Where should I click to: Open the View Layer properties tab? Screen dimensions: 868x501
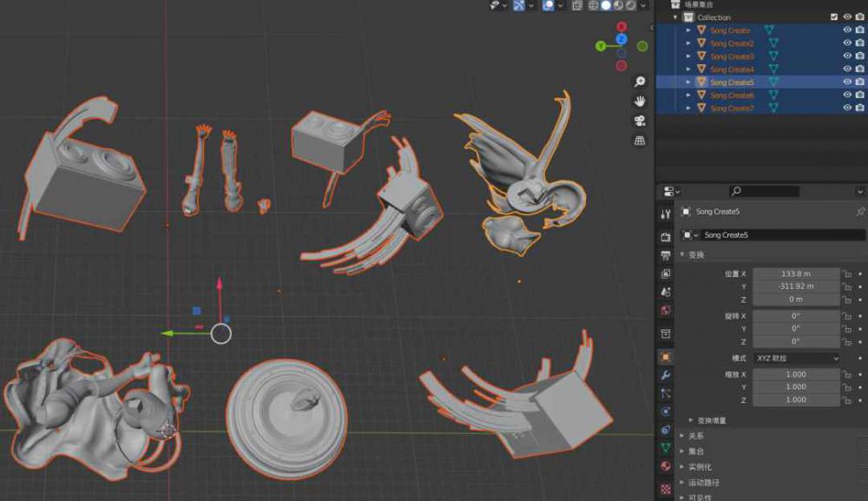pos(666,274)
